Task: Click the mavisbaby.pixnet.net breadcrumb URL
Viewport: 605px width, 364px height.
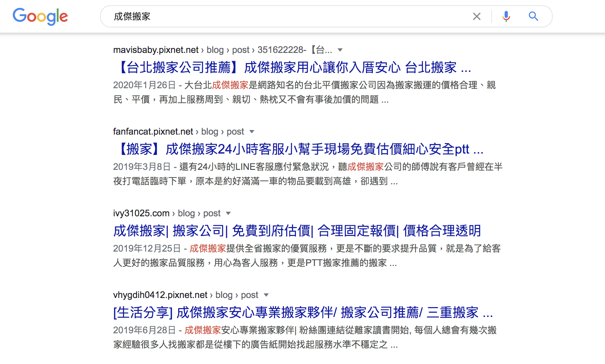Action: pos(222,50)
